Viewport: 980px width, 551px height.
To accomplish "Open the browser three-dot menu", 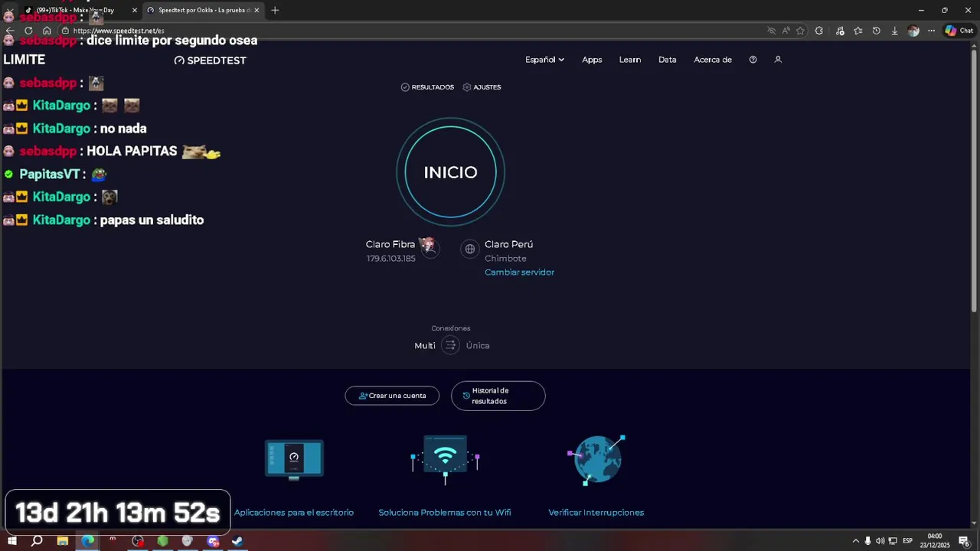I will [931, 31].
